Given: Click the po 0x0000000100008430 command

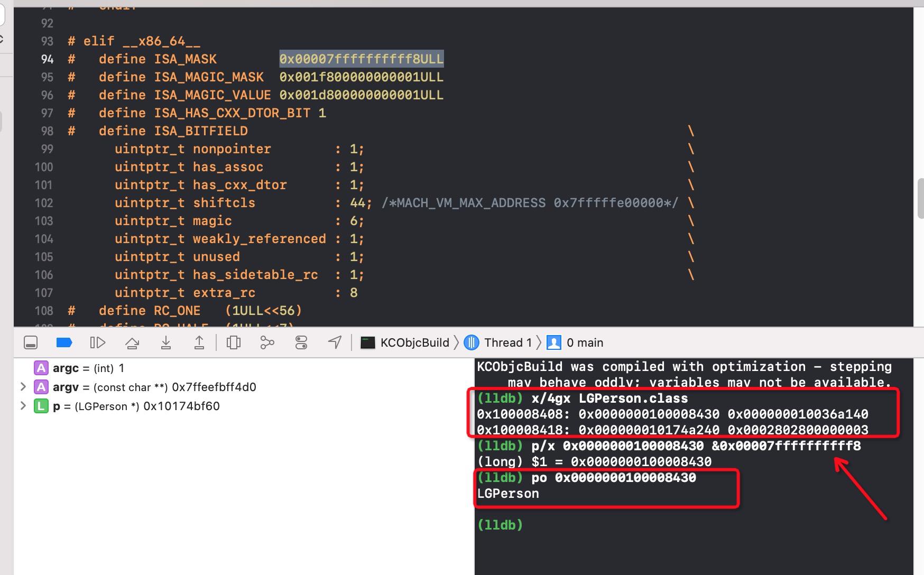Looking at the screenshot, I should click(x=614, y=478).
